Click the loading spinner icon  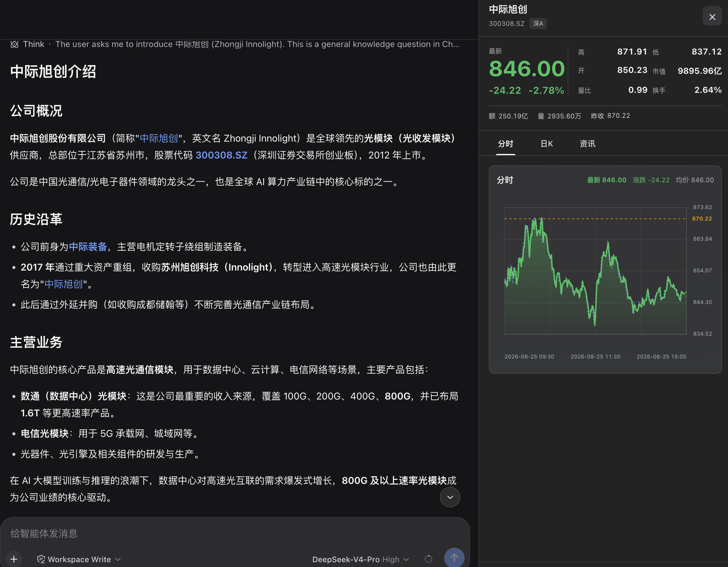click(x=428, y=559)
